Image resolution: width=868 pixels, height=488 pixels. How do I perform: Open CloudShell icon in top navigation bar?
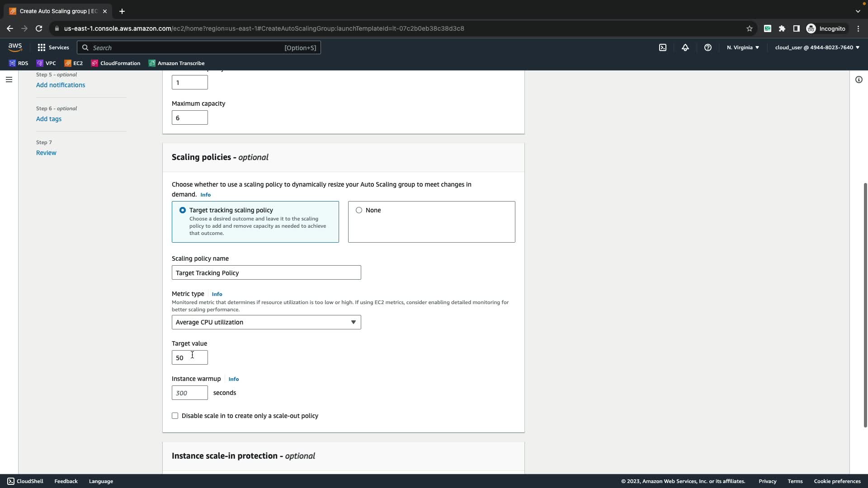coord(662,47)
